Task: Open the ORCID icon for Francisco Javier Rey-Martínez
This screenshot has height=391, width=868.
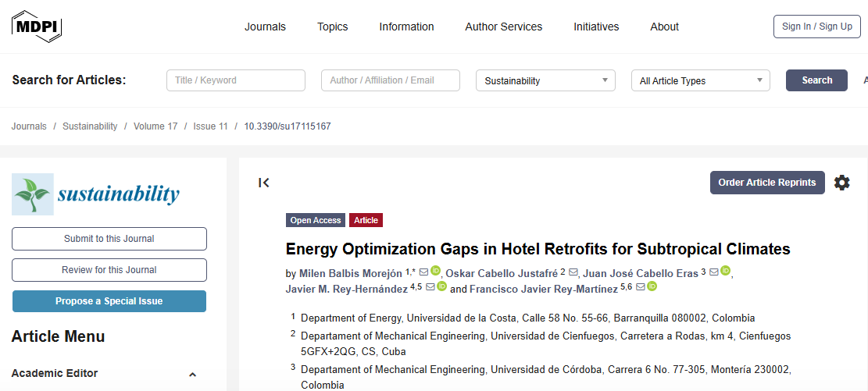Action: (652, 287)
